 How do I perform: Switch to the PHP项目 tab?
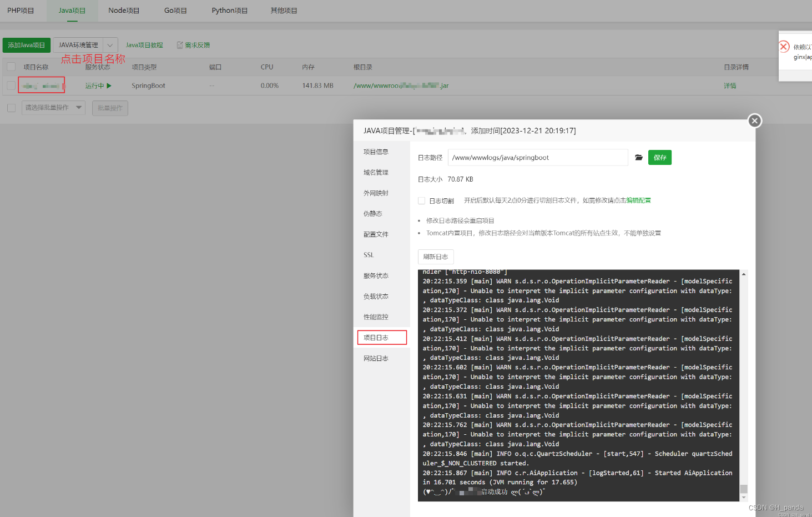(x=21, y=11)
